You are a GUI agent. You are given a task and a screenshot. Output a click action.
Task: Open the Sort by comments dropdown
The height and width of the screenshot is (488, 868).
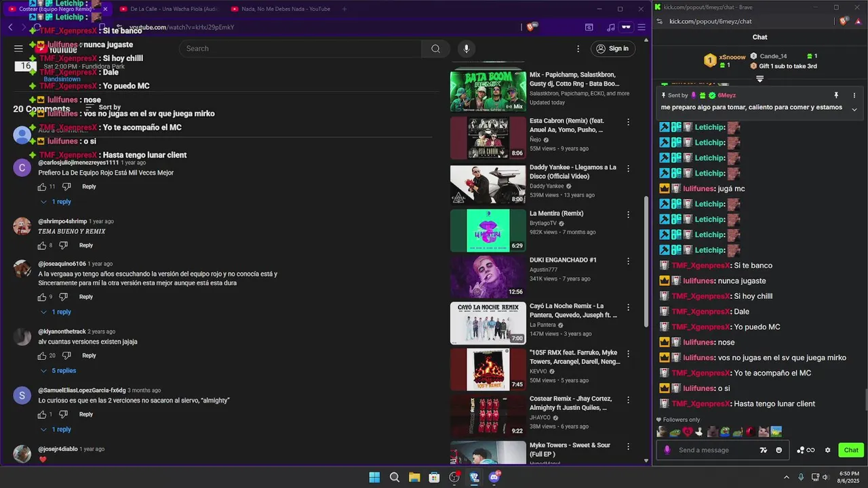click(x=102, y=107)
